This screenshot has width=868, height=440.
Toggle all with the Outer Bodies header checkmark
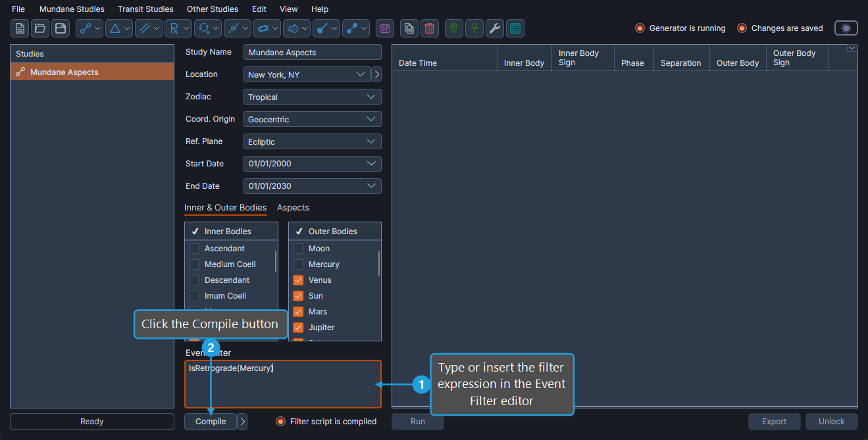299,232
